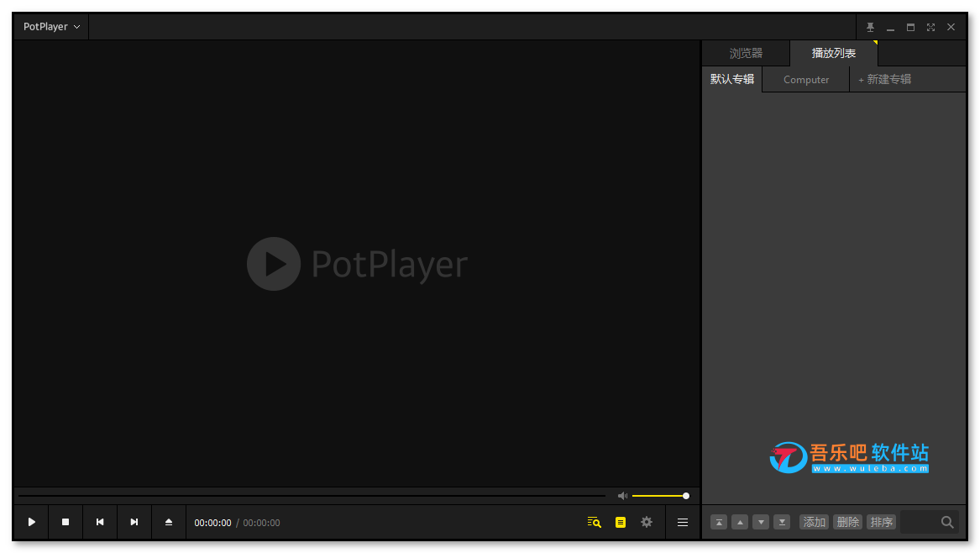Search the playlist with the magnifier icon
The height and width of the screenshot is (553, 980).
[947, 523]
